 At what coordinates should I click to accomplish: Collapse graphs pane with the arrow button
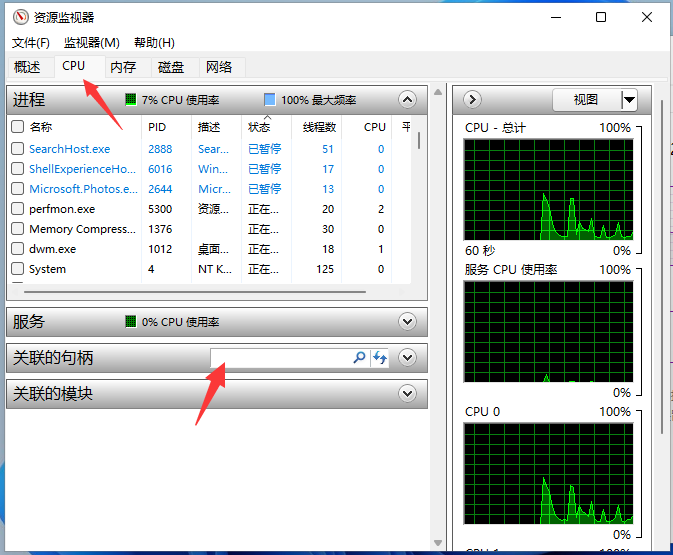click(473, 99)
